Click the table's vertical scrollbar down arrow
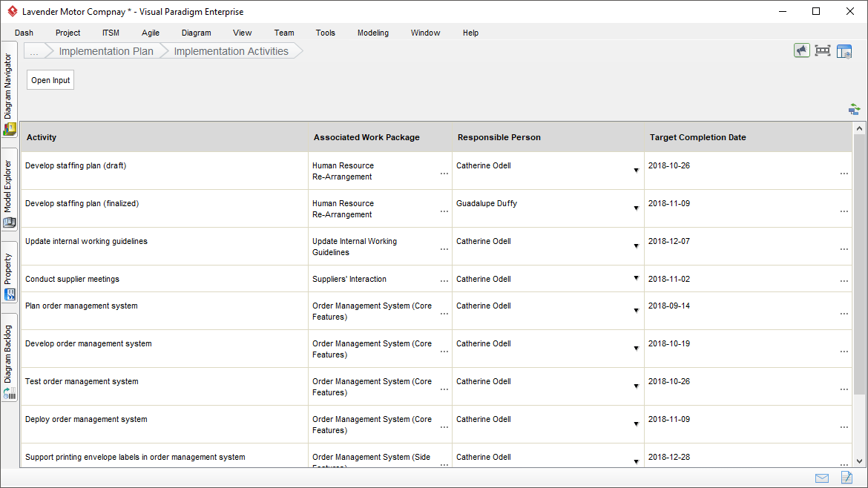Viewport: 868px width, 488px height. [x=859, y=461]
